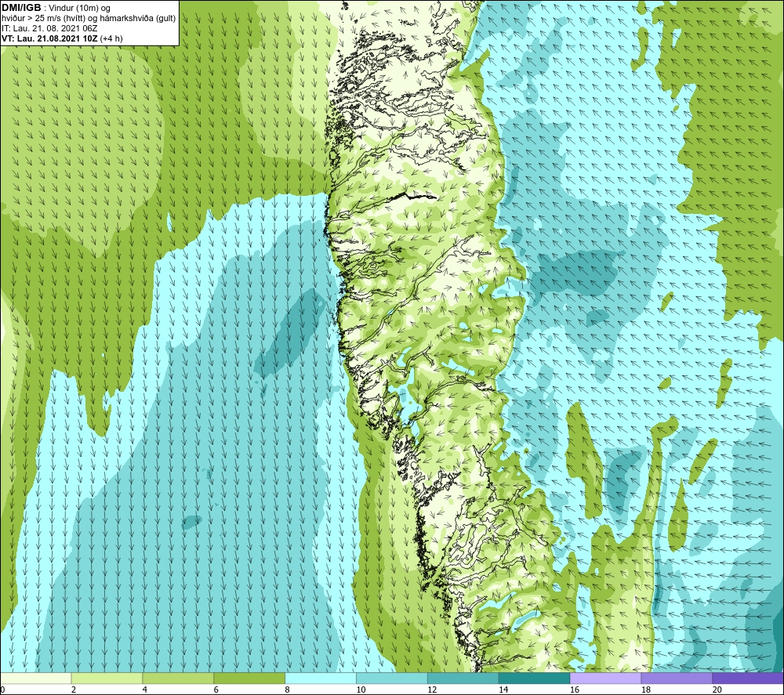Image resolution: width=784 pixels, height=695 pixels.
Task: Click the legend scale label "10"
Action: [361, 690]
